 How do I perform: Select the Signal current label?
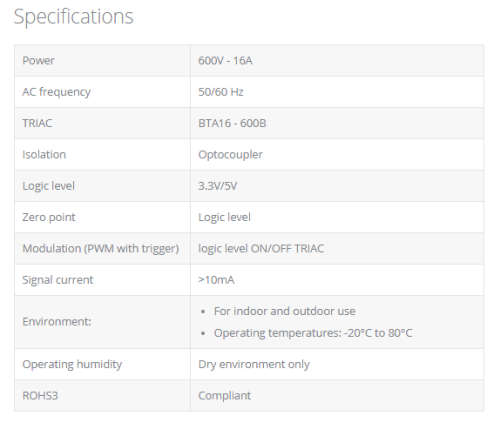tap(58, 280)
